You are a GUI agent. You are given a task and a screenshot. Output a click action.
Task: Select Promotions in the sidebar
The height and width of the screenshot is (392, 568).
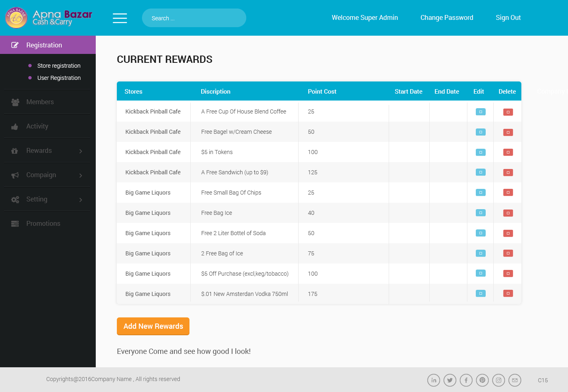[x=43, y=224]
